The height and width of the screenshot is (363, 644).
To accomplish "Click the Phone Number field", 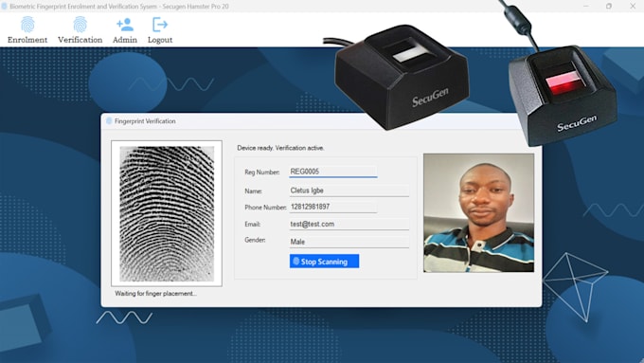I will coord(332,207).
